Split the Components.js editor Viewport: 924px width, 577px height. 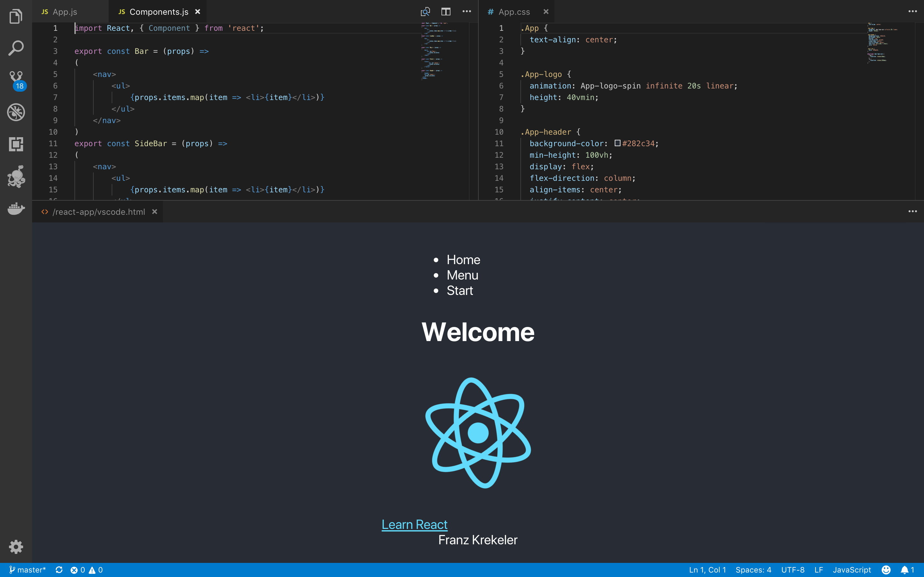click(446, 12)
